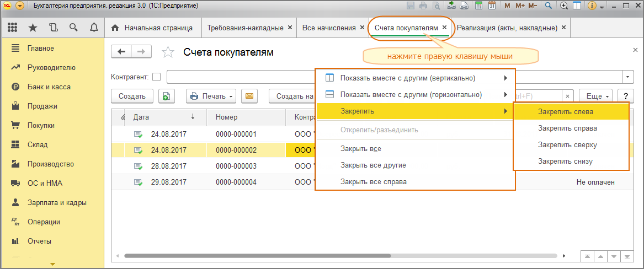Select row with number 0000-000003
Screen dimensions: 644x269
point(236,166)
